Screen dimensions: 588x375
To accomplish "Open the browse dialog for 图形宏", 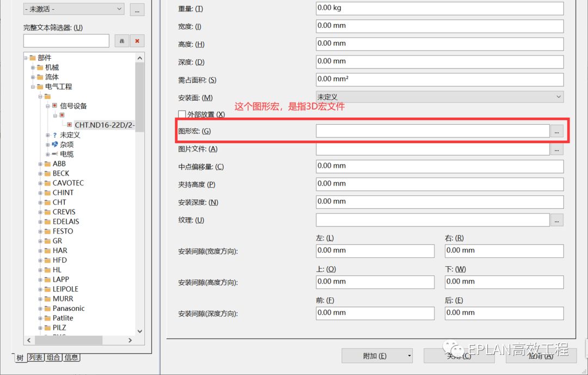I will [556, 131].
